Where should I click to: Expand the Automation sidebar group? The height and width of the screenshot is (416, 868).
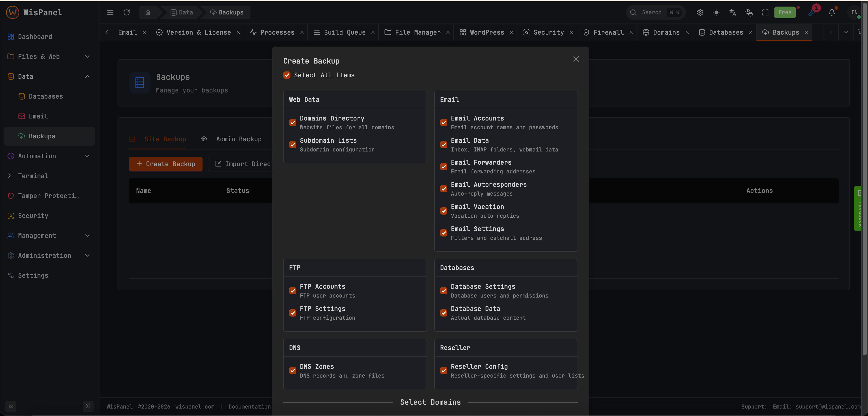click(49, 156)
